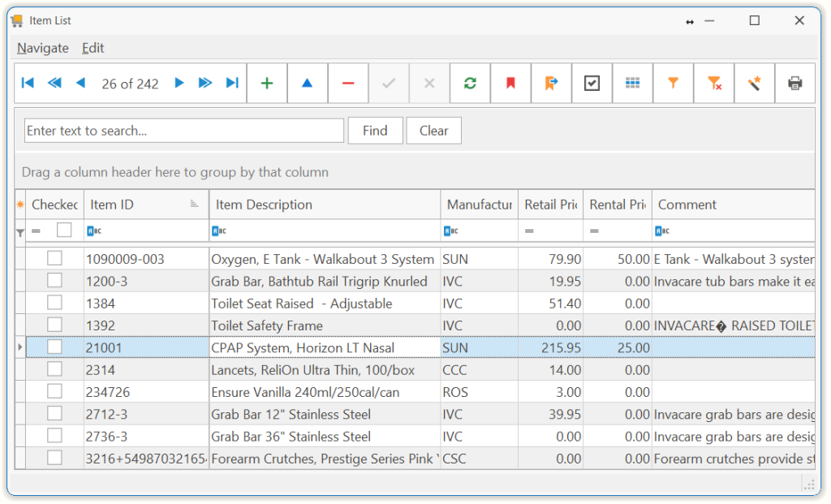Screen dimensions: 831x504
Task: Click the search text input field
Action: pyautogui.click(x=184, y=131)
